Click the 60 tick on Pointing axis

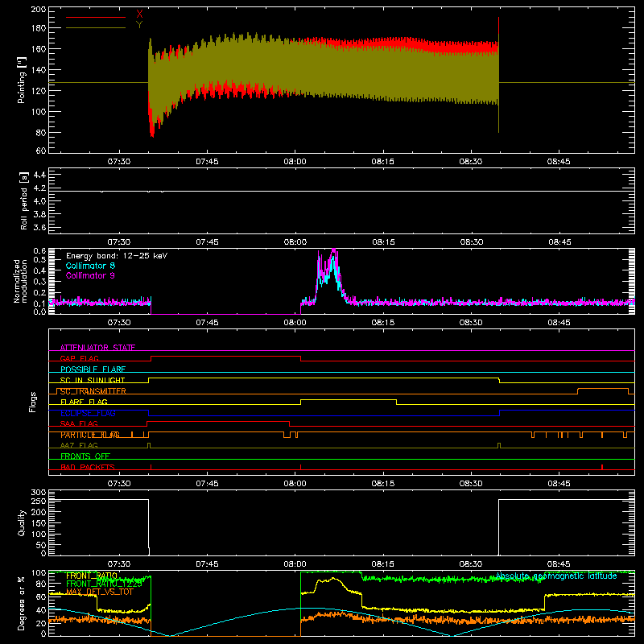click(x=41, y=151)
